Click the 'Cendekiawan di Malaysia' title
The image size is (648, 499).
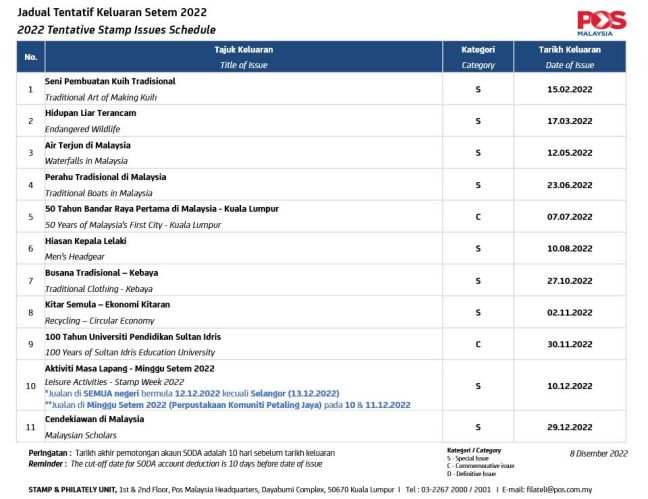(x=95, y=419)
